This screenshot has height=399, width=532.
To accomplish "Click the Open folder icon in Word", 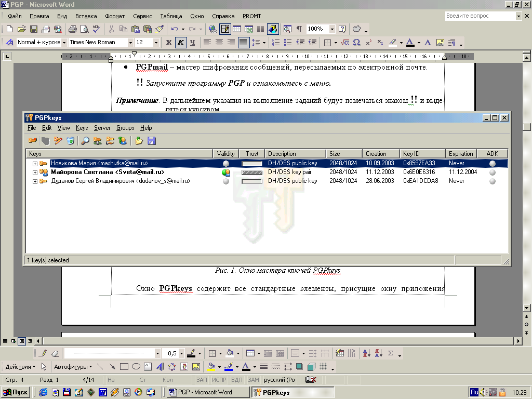I will 21,29.
